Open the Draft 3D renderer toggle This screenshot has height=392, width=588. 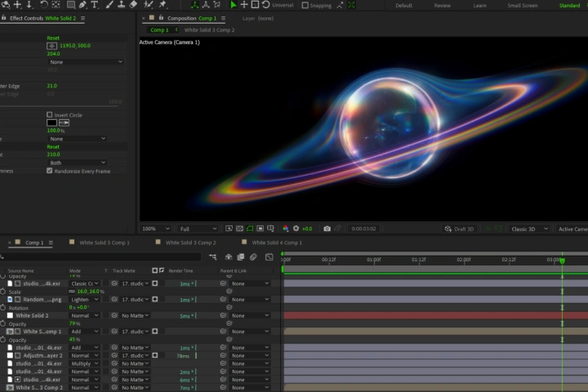tap(459, 229)
